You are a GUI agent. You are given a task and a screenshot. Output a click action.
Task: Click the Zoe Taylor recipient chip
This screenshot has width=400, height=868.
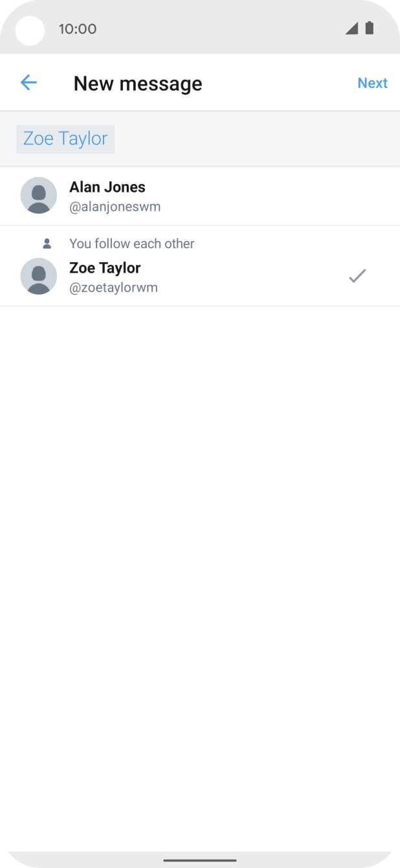pyautogui.click(x=65, y=139)
